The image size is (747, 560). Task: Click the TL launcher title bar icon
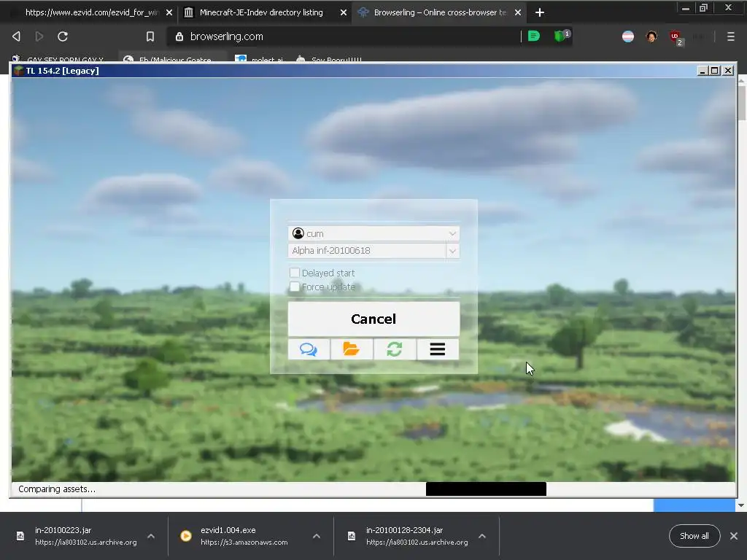coord(18,71)
